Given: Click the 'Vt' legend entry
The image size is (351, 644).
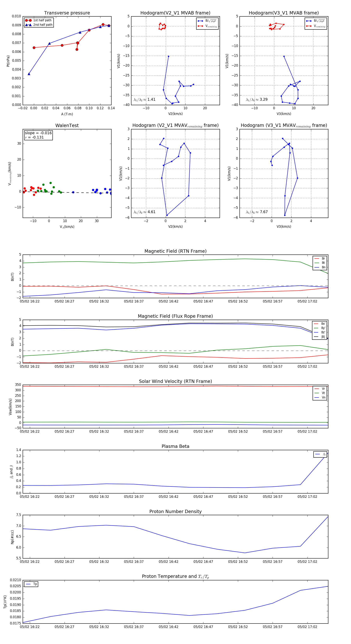Looking at the screenshot, I should [320, 393].
